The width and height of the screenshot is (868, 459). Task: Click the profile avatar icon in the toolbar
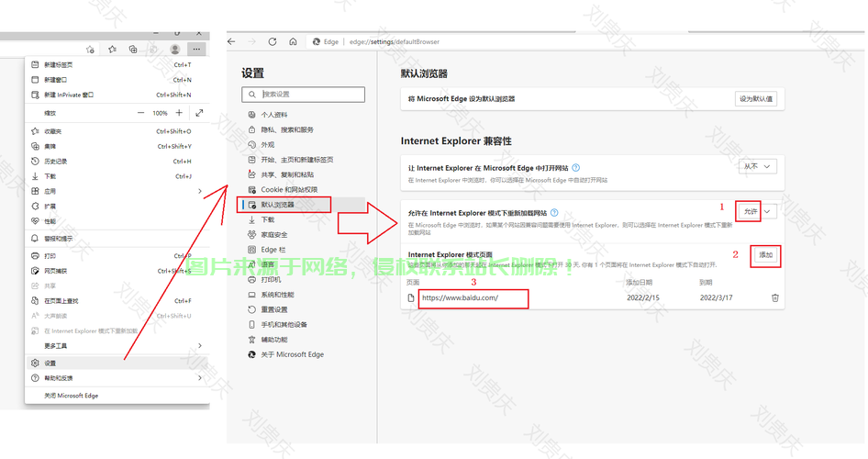[175, 50]
